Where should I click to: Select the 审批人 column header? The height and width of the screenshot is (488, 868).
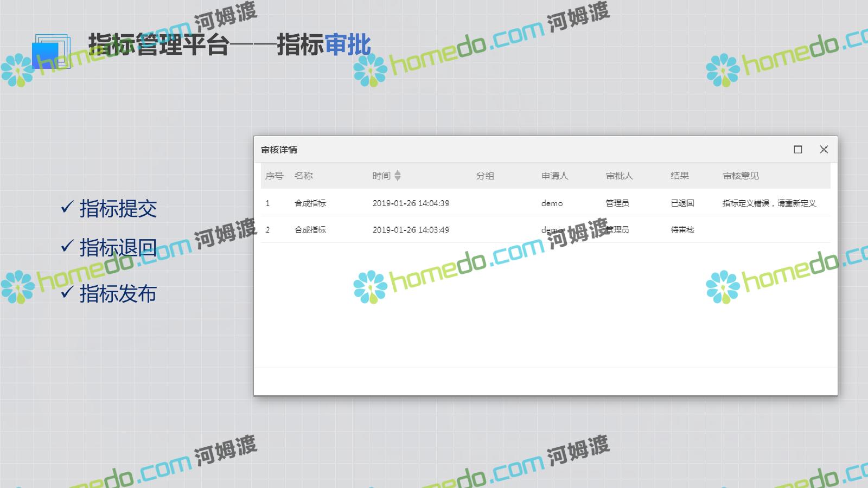tap(619, 176)
